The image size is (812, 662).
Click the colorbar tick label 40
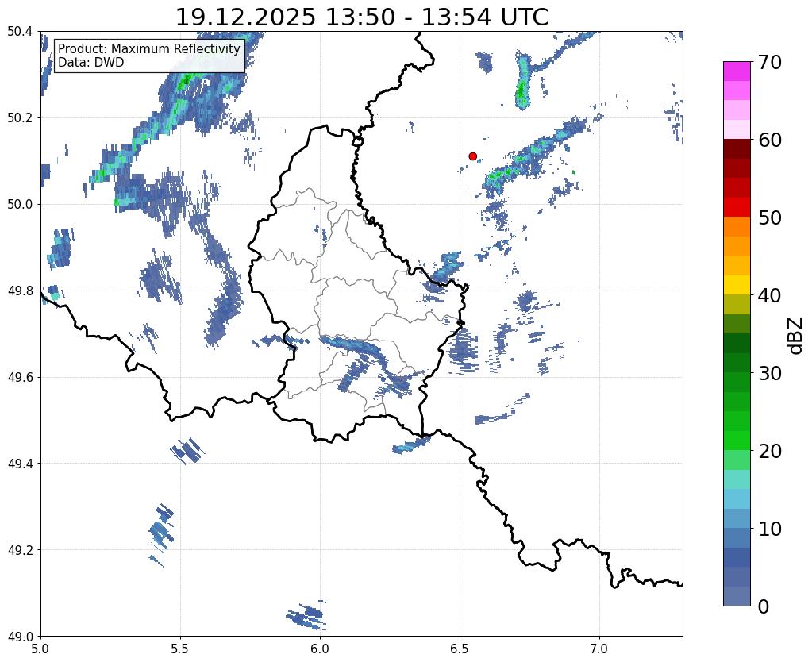(x=769, y=295)
